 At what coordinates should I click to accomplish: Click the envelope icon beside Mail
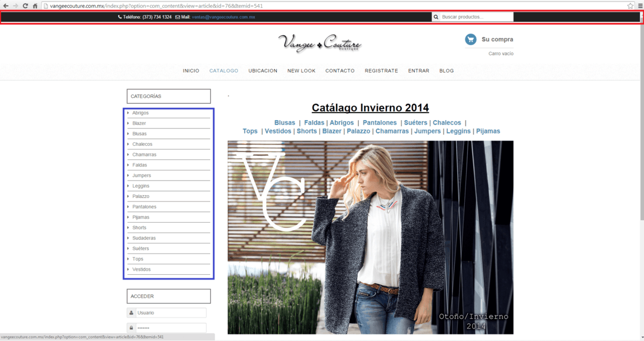coord(177,17)
